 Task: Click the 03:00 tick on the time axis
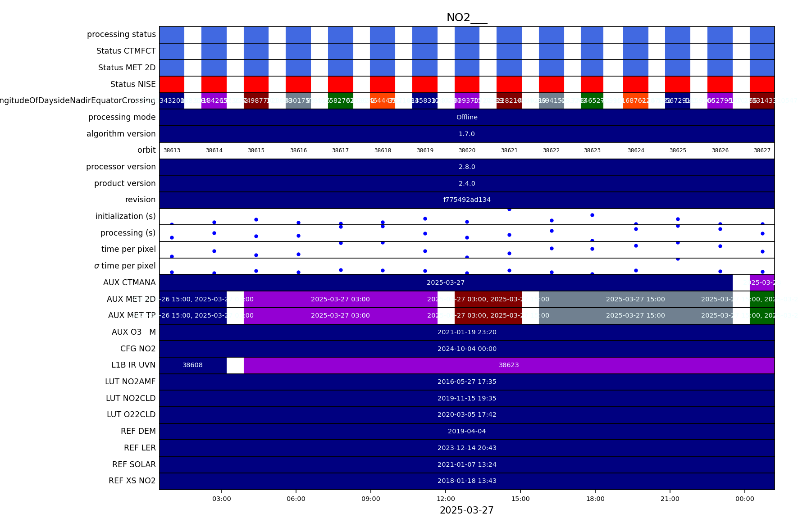(x=221, y=499)
